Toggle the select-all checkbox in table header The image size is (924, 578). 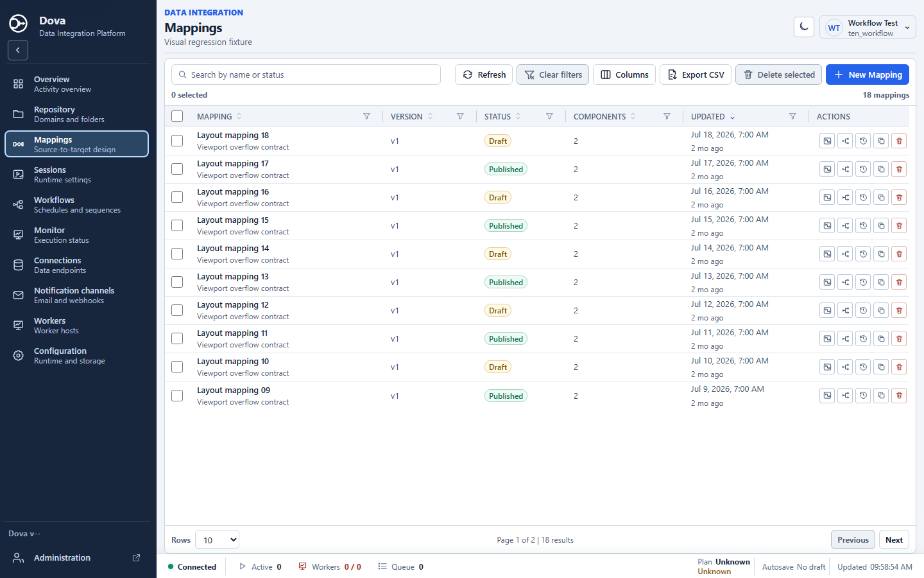(177, 116)
